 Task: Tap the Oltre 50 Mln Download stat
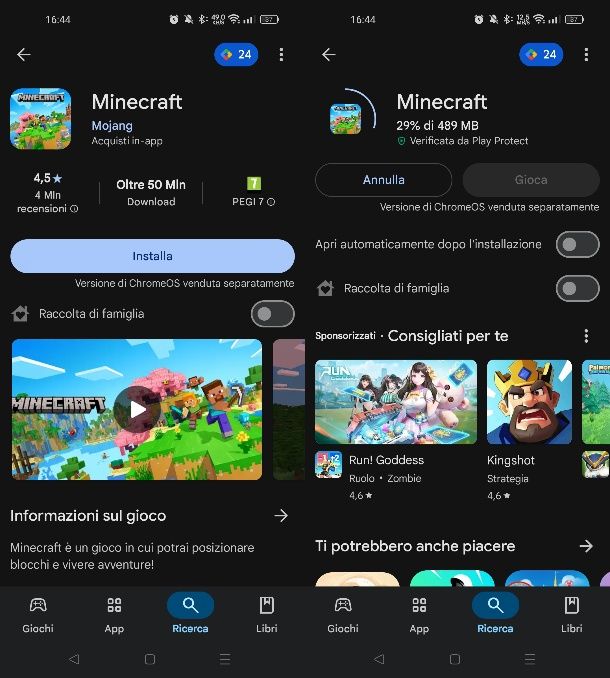151,193
